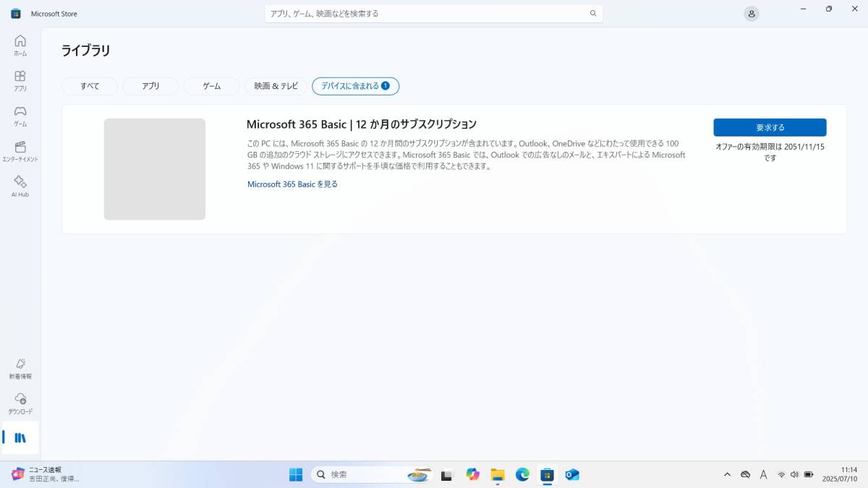Open Wi-Fi network settings in tray

[x=781, y=474]
